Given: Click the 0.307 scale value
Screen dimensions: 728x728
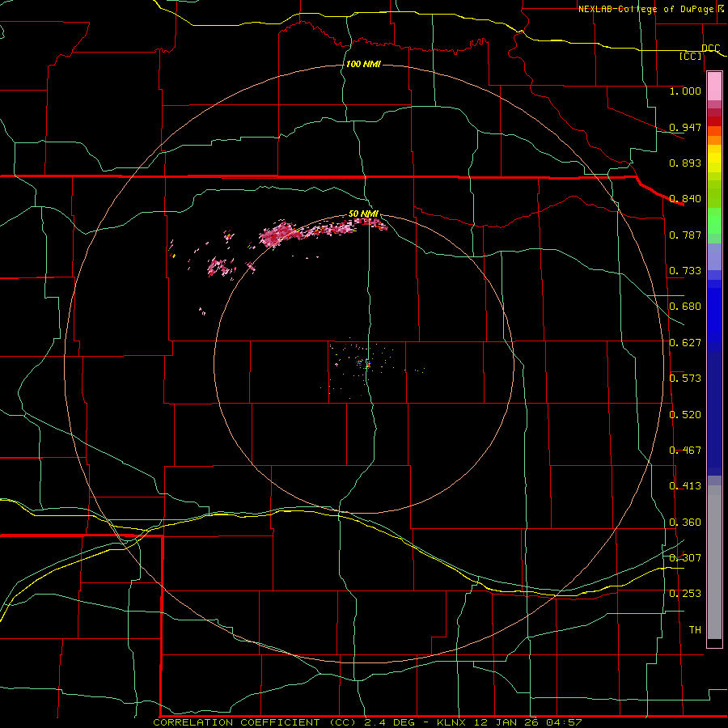Looking at the screenshot, I should (x=685, y=558).
